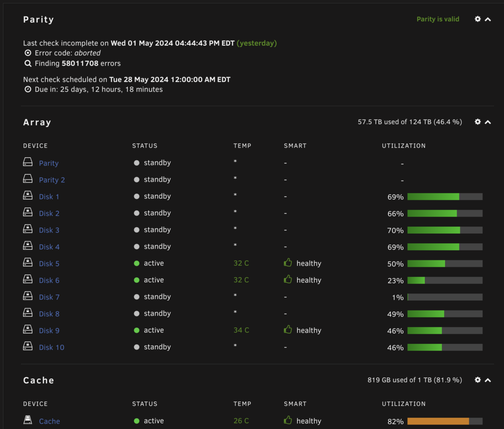Open the Parity device link

coord(48,163)
